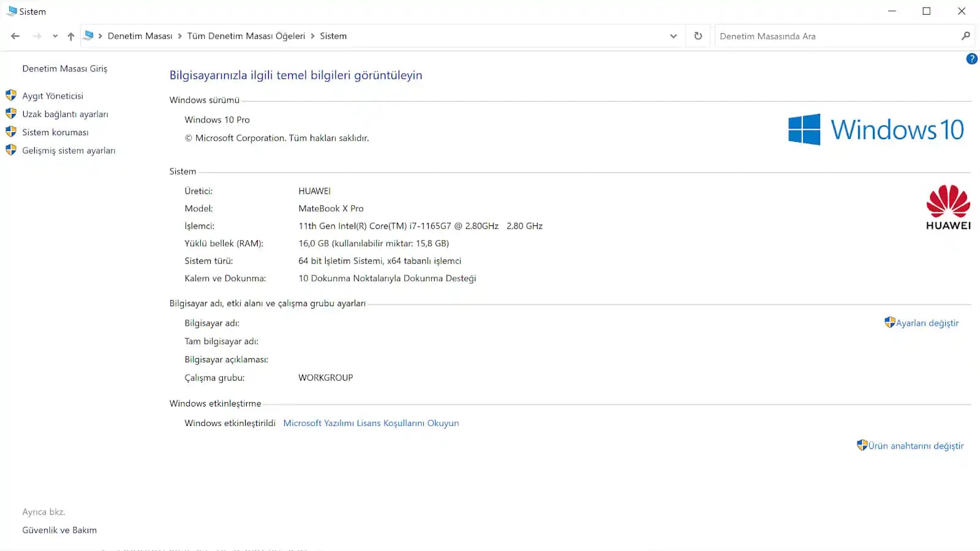The height and width of the screenshot is (551, 980).
Task: Click Ürün anahtarını değiştir link
Action: click(915, 446)
